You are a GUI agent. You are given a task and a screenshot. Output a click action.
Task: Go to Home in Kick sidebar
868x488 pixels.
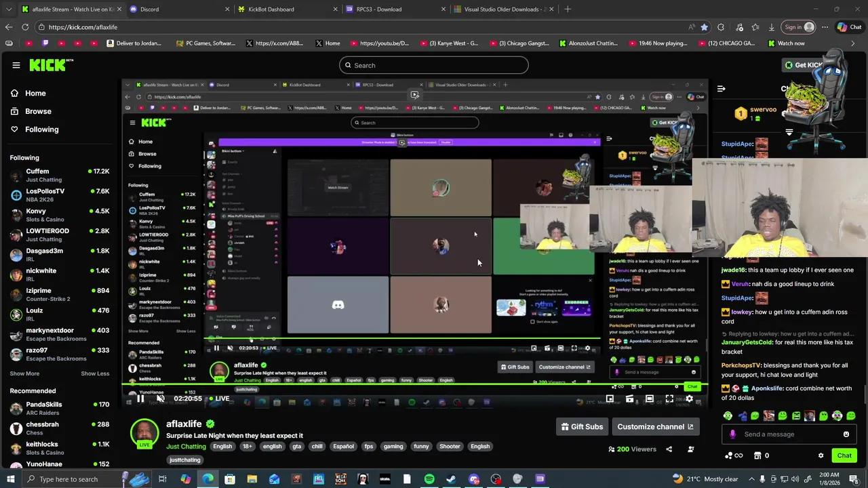[35, 94]
